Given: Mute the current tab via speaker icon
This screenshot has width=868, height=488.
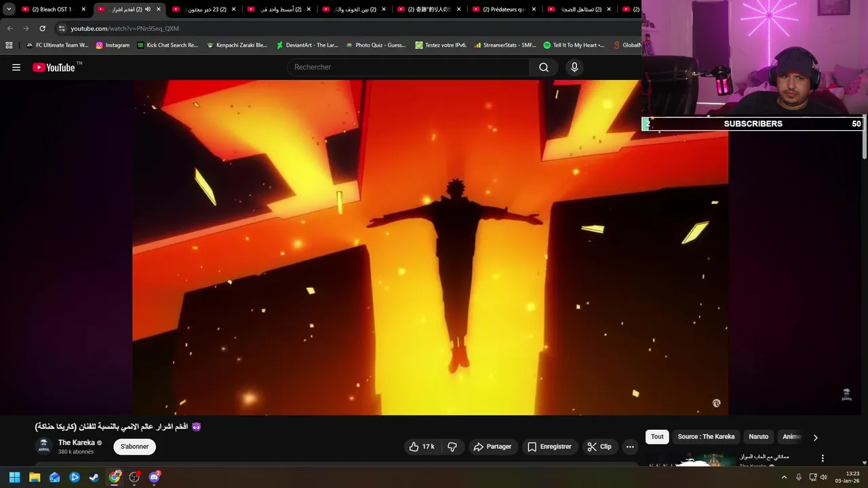Looking at the screenshot, I should coord(148,9).
